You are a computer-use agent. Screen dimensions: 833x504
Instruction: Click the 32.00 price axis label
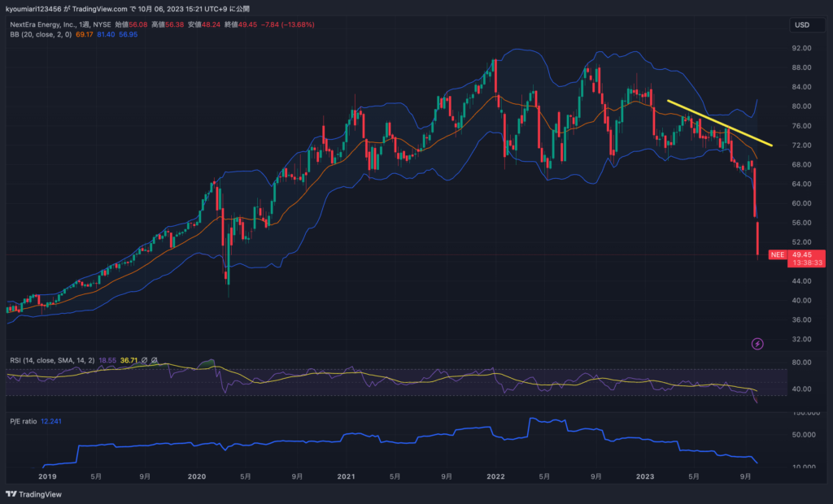click(x=801, y=339)
